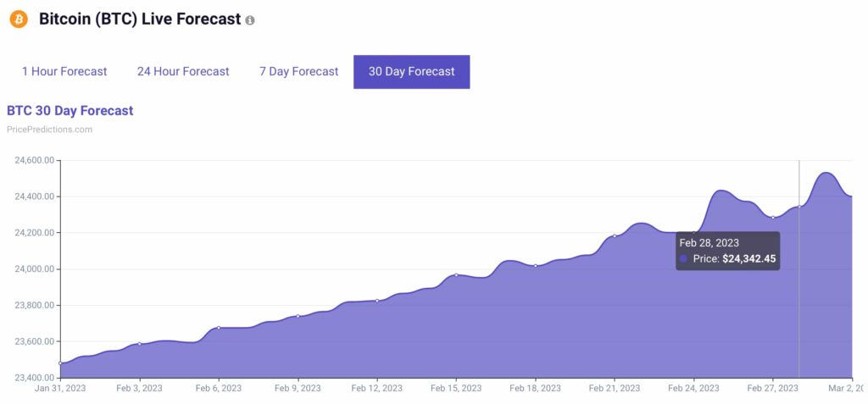This screenshot has height=404, width=868.
Task: Select the Feb 12 data point marker
Action: coord(377,301)
